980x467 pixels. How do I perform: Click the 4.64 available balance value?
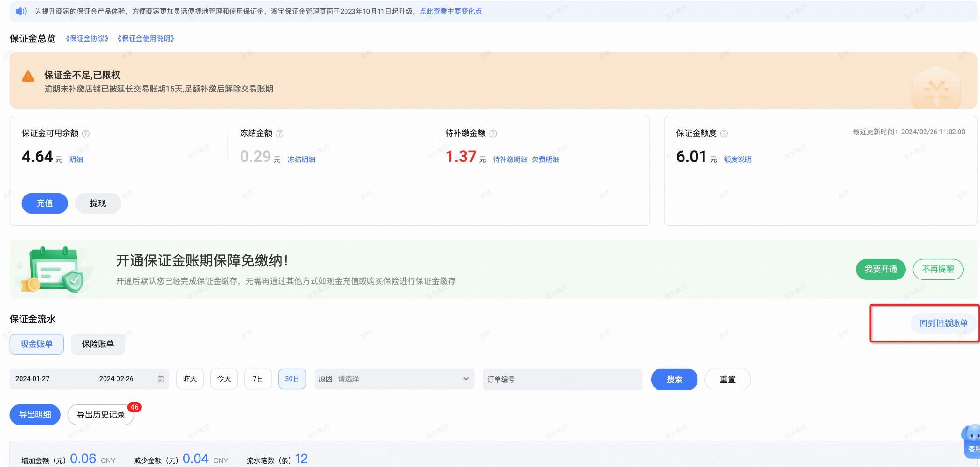(x=37, y=157)
